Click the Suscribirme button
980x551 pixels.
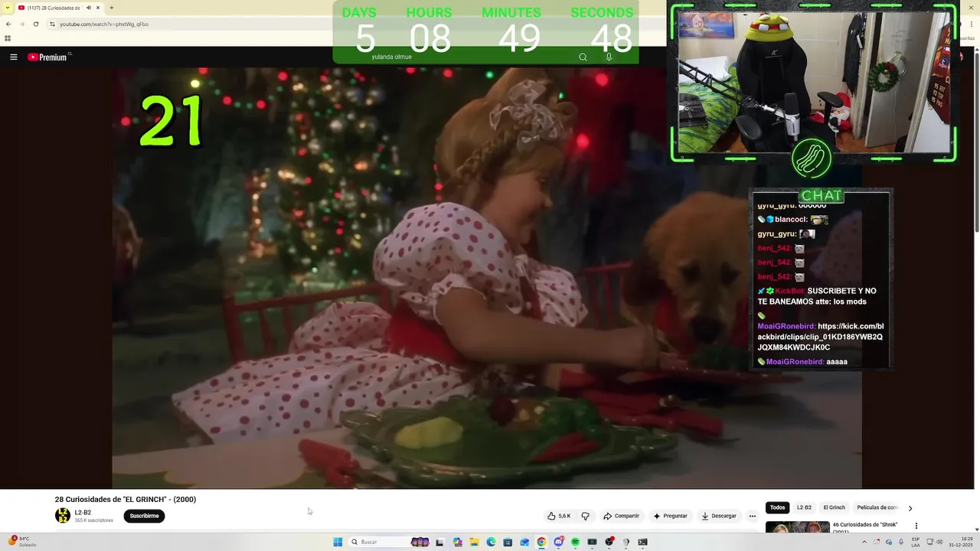click(x=144, y=516)
